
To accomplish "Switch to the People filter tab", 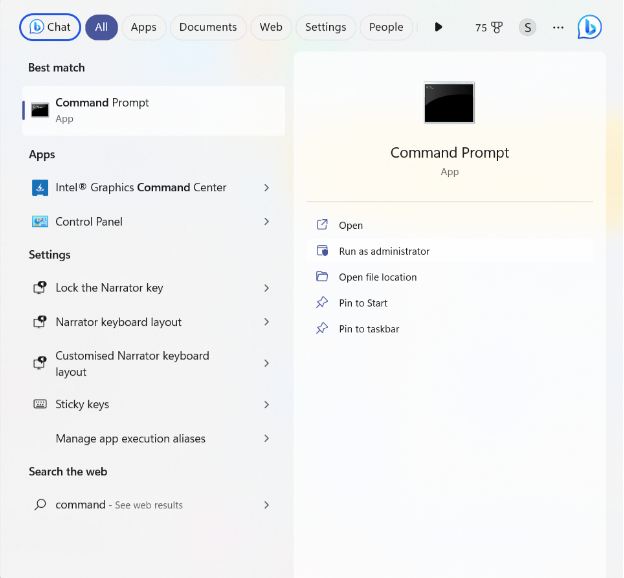I will pyautogui.click(x=386, y=27).
